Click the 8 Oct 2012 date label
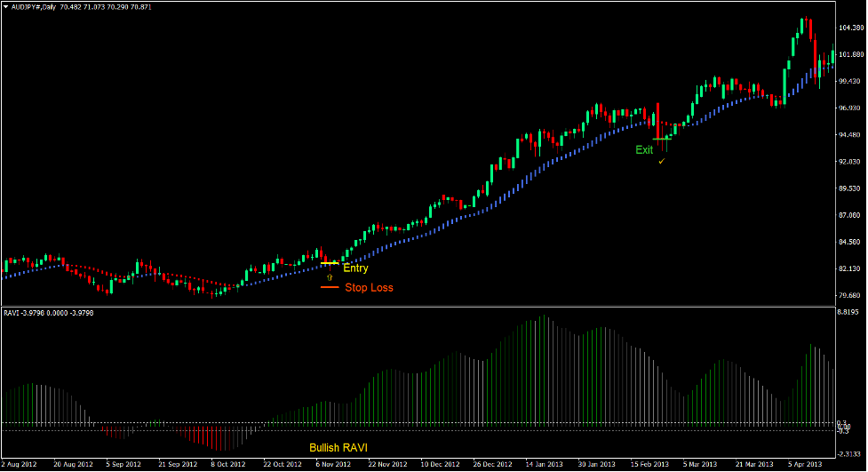This screenshot has width=868, height=472. (x=228, y=464)
